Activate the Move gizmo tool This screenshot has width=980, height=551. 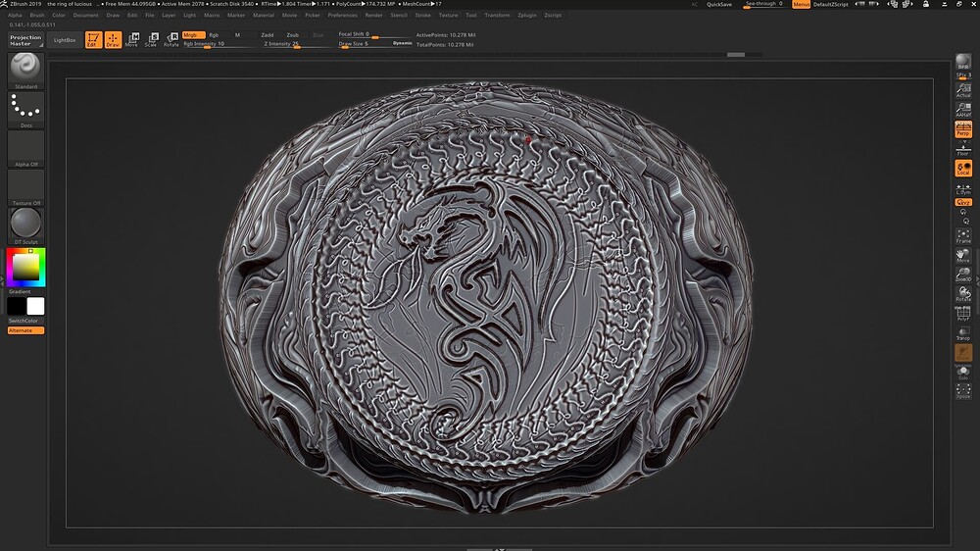(x=132, y=40)
